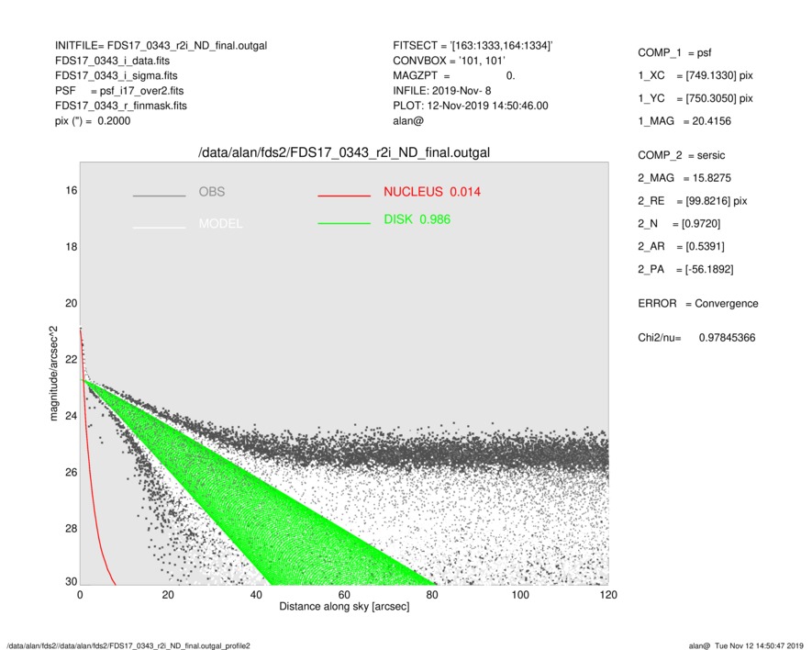Viewport: 812px width, 650px height.
Task: Click the red NUCLEUS legend line
Action: coord(344,196)
